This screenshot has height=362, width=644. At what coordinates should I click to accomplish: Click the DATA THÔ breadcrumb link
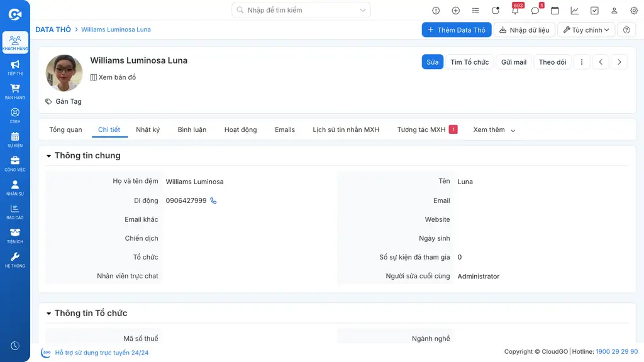(53, 30)
